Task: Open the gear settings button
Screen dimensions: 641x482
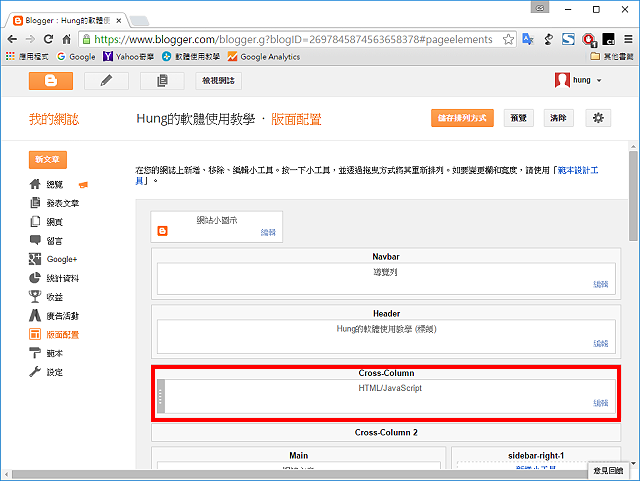Action: pyautogui.click(x=598, y=118)
